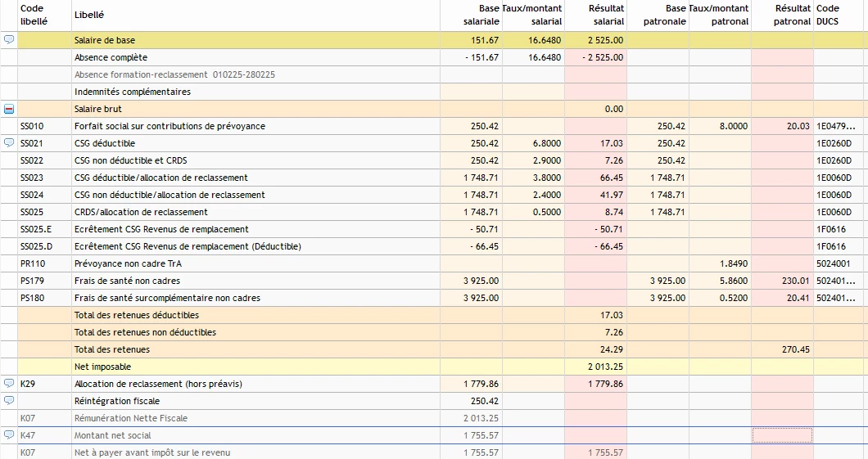Screen dimensions: 868x459
Task: Open comment icon on K29 Allocation row
Action: click(9, 383)
